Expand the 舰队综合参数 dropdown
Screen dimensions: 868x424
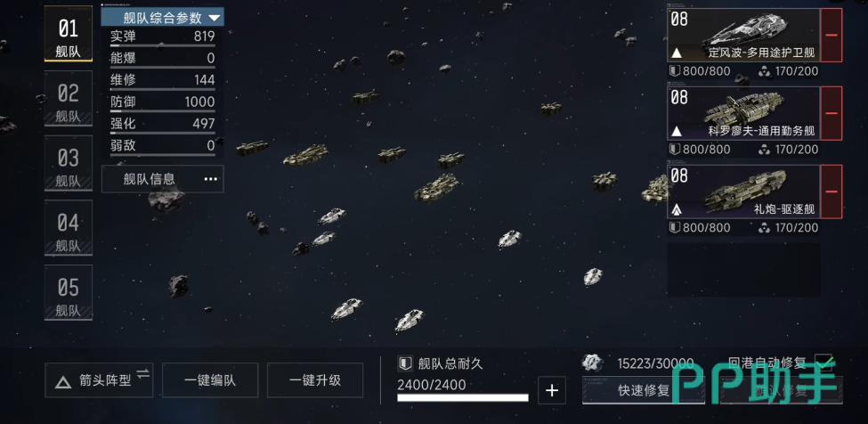coord(163,17)
